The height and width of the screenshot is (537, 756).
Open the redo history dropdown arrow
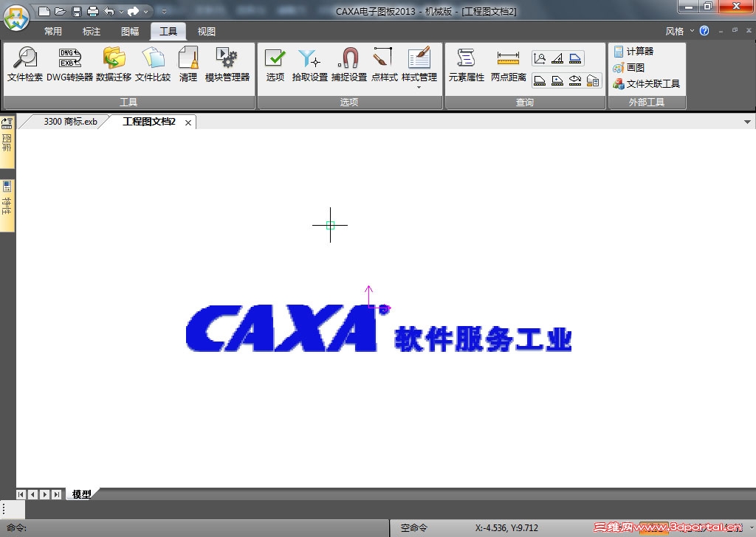coord(145,12)
